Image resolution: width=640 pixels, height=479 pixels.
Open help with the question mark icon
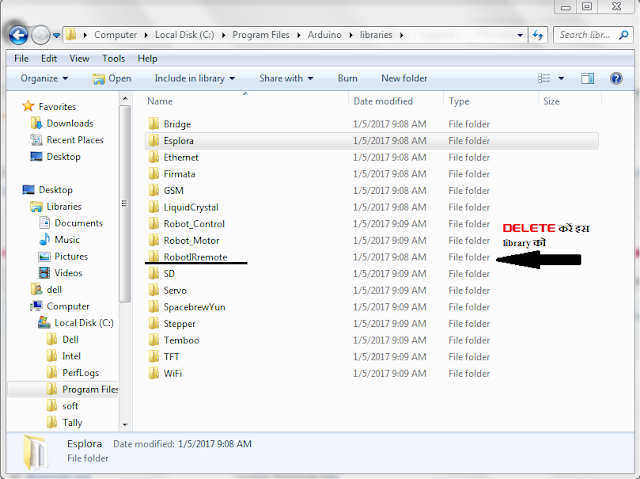[616, 78]
